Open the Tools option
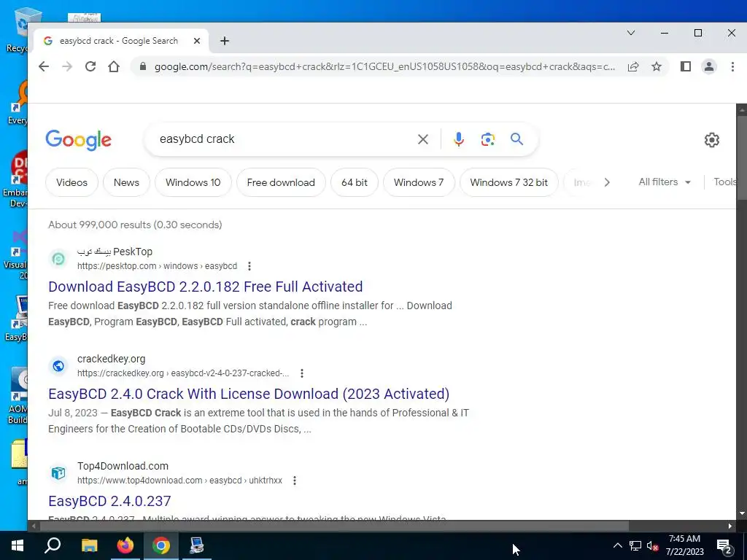The height and width of the screenshot is (560, 747). [x=724, y=182]
